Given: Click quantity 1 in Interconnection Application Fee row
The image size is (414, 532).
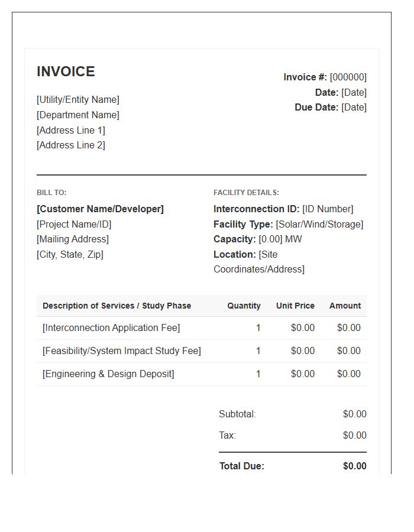Looking at the screenshot, I should (x=258, y=328).
